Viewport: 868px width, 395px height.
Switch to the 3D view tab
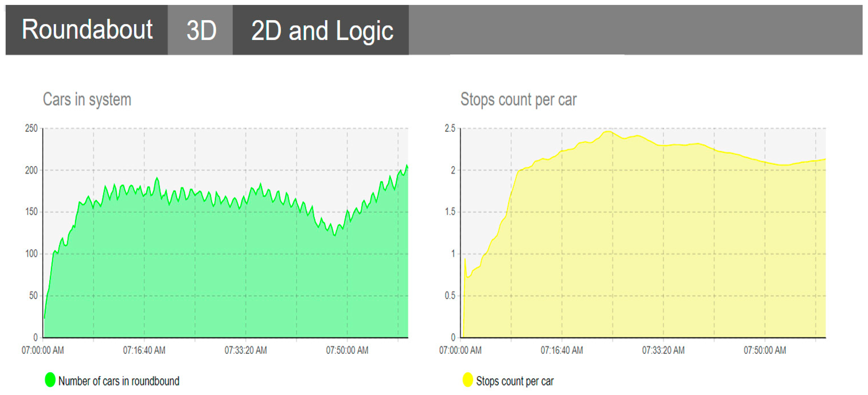click(201, 30)
